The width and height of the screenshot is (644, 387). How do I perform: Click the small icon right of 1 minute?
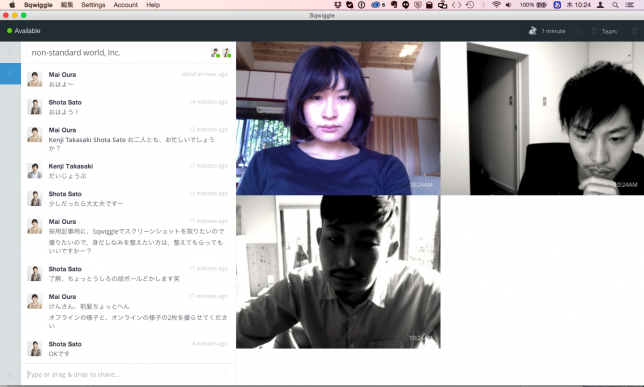tap(578, 31)
